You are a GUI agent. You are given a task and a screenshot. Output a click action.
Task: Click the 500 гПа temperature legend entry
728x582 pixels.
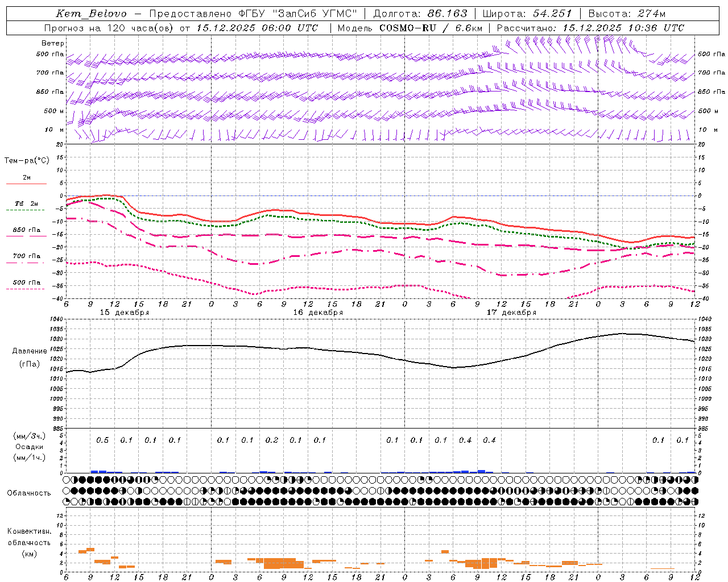26,283
